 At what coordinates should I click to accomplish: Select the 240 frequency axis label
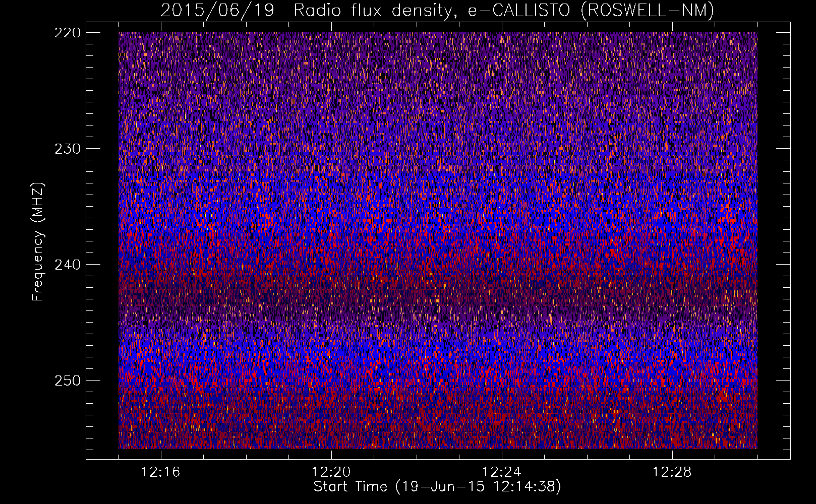click(x=67, y=265)
